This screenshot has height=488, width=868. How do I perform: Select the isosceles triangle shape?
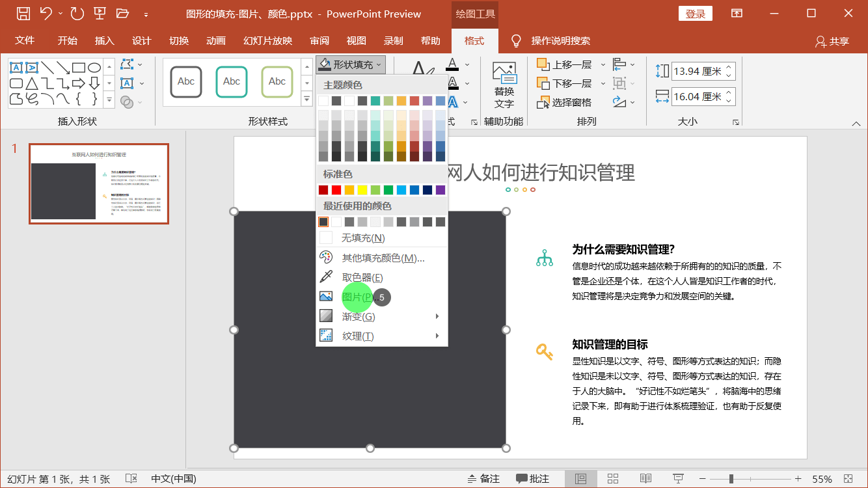(x=32, y=83)
